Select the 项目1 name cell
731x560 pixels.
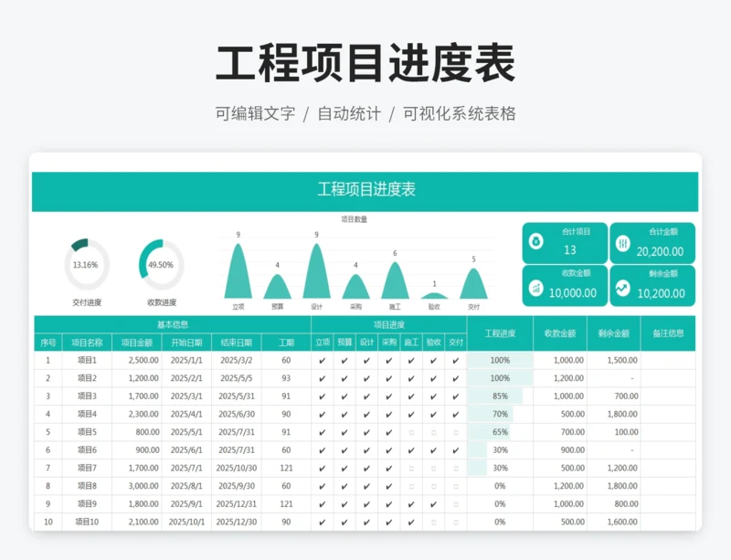87,361
